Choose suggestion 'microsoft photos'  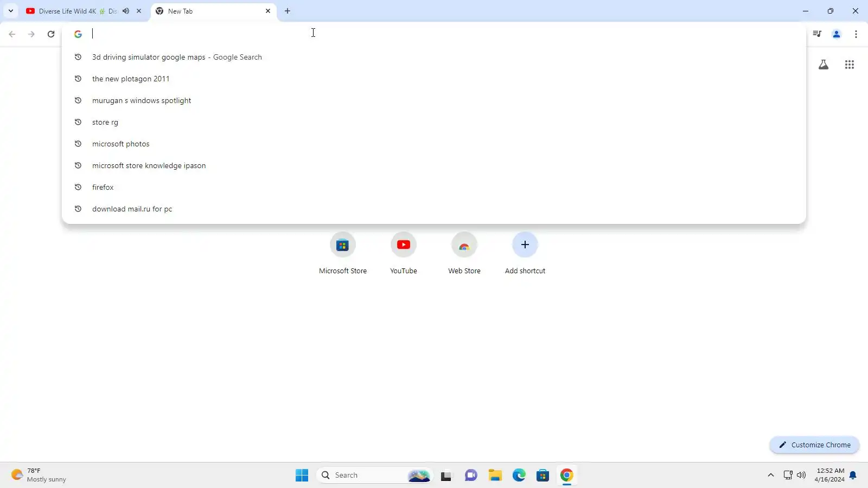[434, 144]
